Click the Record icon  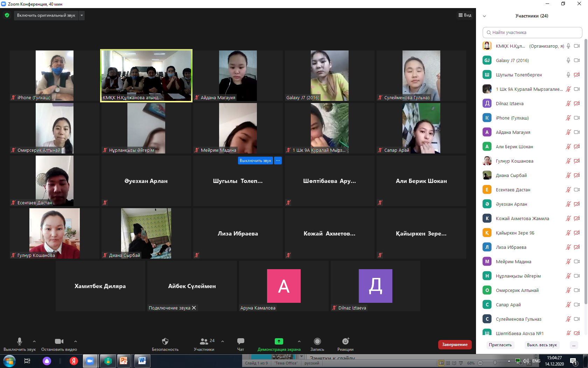[317, 341]
